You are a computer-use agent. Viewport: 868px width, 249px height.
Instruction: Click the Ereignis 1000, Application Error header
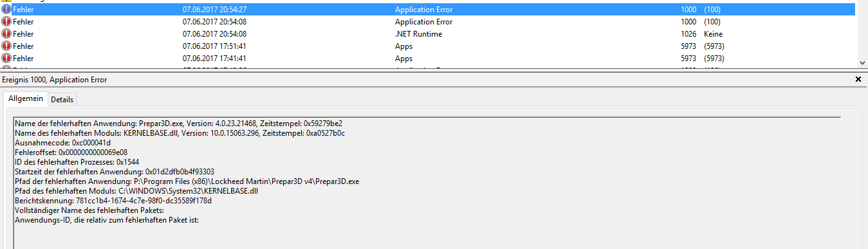[x=55, y=80]
